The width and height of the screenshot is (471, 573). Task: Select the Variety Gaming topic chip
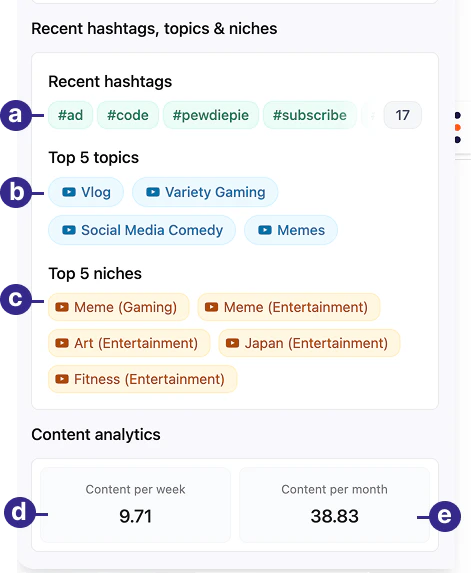(205, 192)
